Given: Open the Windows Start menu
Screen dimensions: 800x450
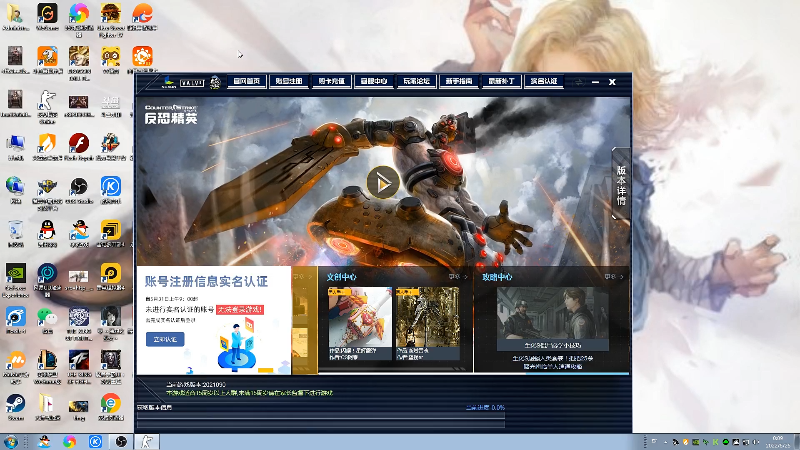Looking at the screenshot, I should [10, 441].
